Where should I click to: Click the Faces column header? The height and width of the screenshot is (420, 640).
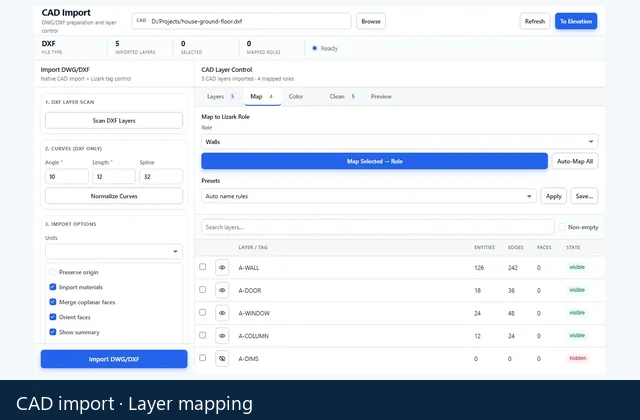[x=544, y=247]
